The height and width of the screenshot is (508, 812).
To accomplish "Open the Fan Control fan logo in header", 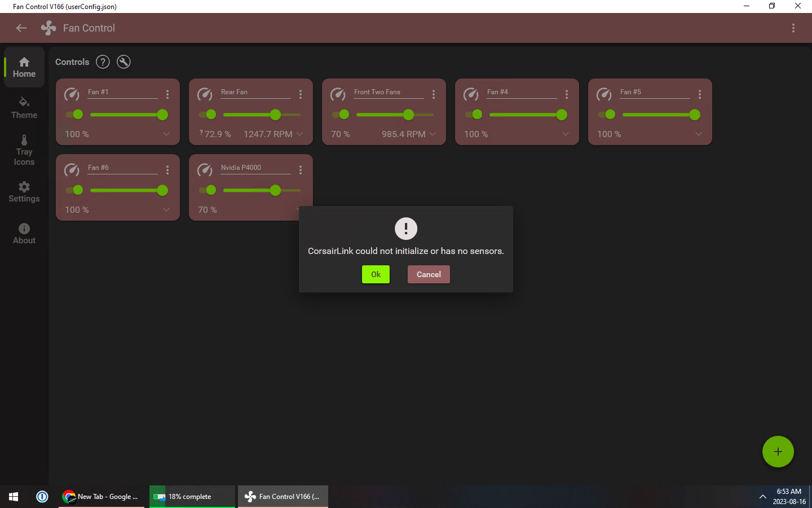I will 48,28.
